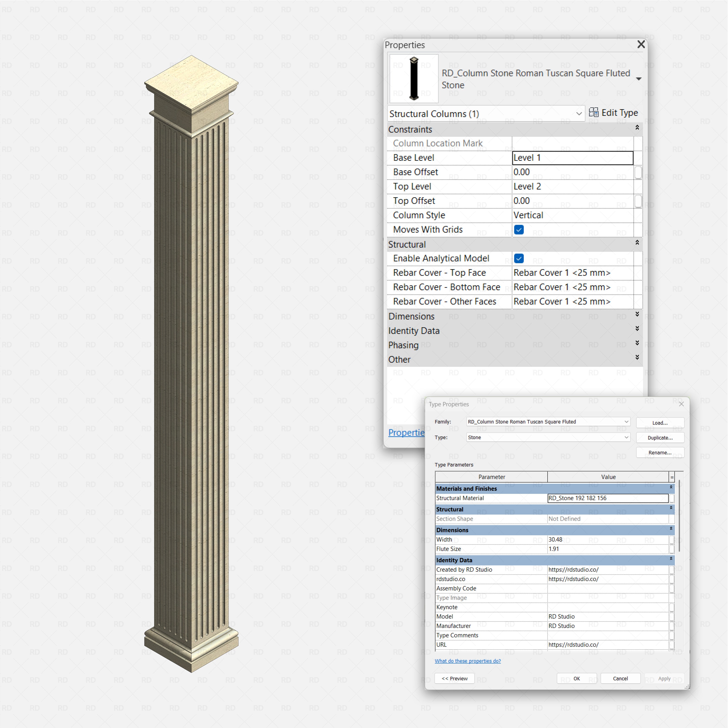The width and height of the screenshot is (728, 728).
Task: Click the Duplicate button
Action: point(660,437)
